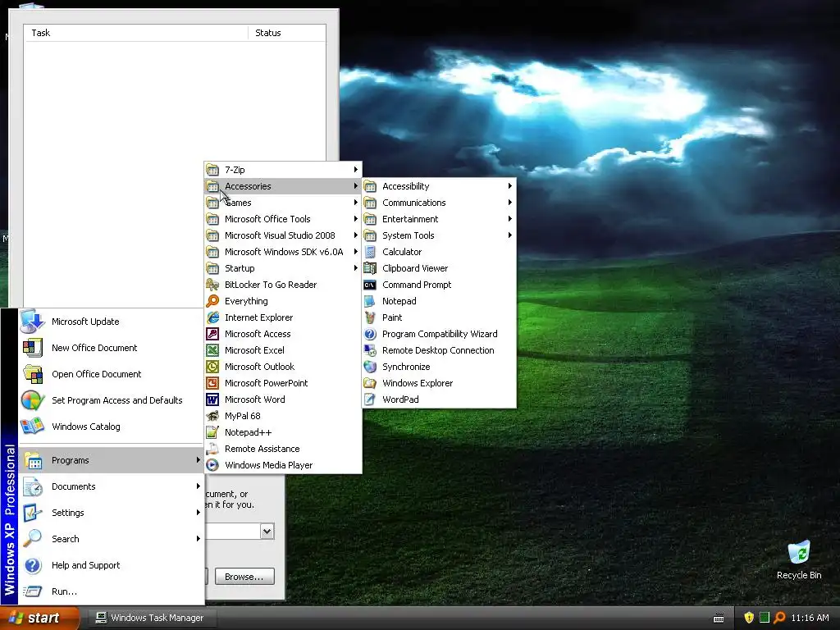840x630 pixels.
Task: Choose Help and Support
Action: [112, 565]
